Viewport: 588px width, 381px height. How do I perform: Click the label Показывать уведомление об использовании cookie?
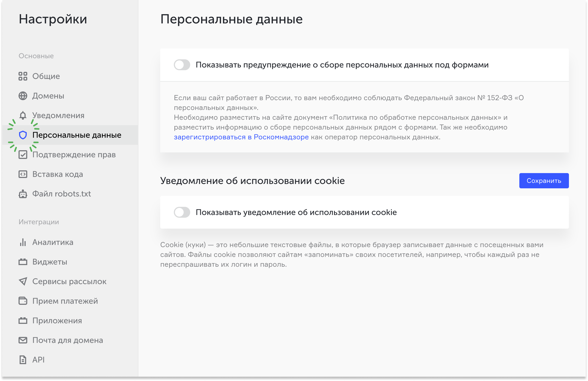point(296,212)
